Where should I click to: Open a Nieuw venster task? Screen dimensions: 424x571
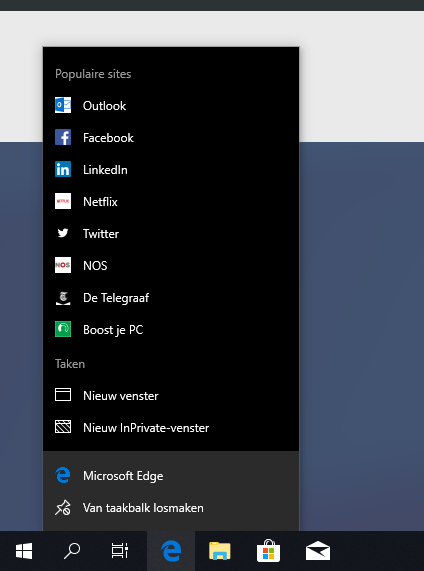(171, 395)
